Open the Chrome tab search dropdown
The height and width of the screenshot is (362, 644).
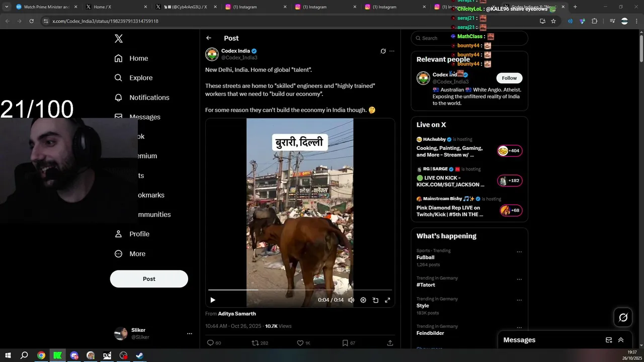[7, 7]
